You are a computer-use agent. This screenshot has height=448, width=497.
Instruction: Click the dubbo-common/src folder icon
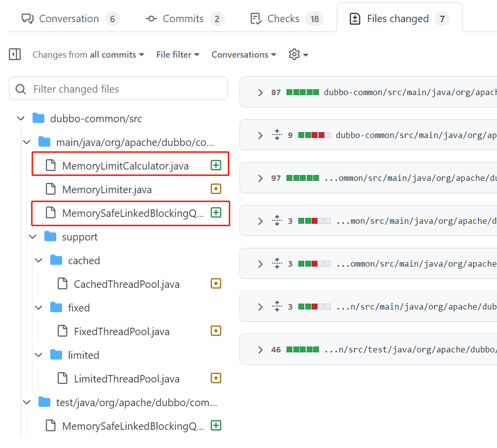click(x=38, y=118)
